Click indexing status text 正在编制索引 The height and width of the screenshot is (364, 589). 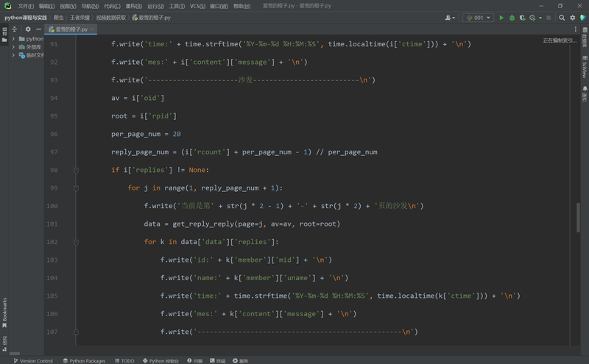(560, 40)
